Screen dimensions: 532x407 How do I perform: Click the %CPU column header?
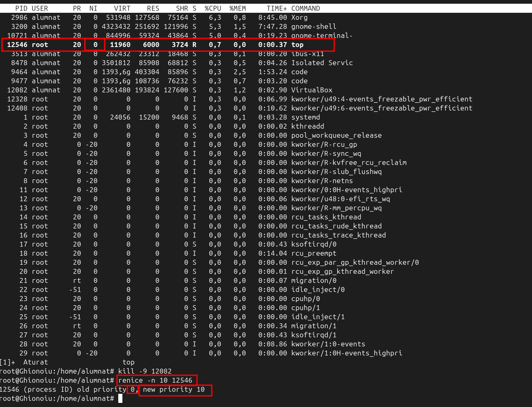click(213, 8)
